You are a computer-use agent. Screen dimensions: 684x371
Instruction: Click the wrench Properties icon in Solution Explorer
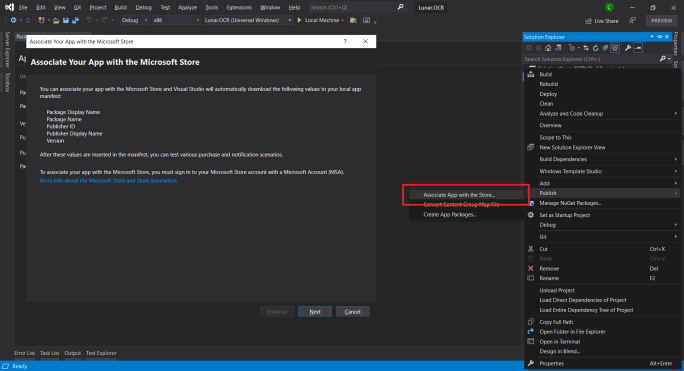tap(628, 48)
